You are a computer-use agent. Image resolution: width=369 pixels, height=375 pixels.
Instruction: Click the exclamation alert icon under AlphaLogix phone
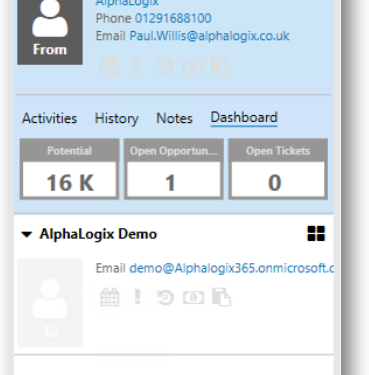137,65
